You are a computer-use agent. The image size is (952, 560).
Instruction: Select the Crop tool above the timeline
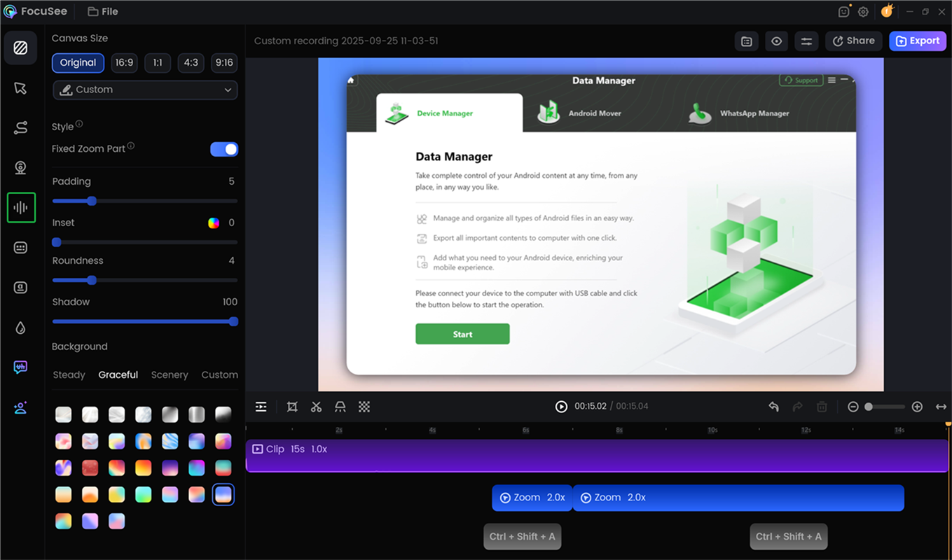[x=292, y=406]
